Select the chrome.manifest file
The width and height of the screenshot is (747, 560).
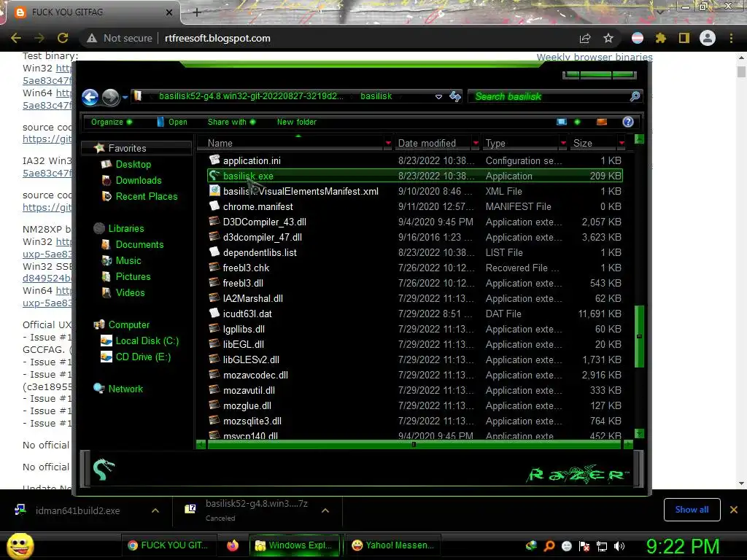point(258,206)
